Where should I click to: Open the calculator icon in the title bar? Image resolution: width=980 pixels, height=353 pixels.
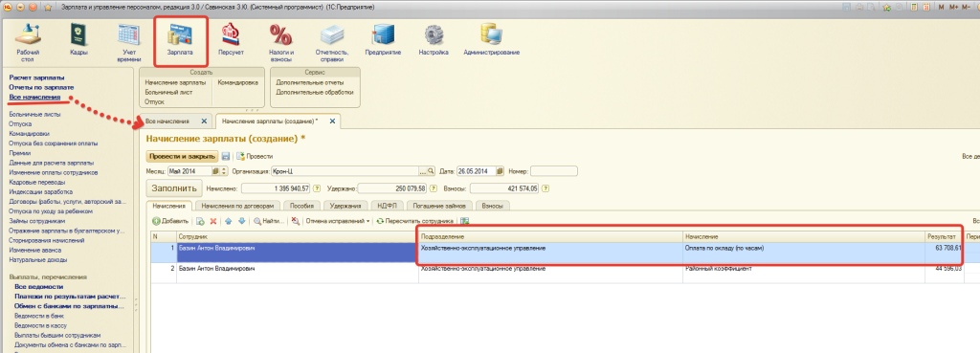coord(914,7)
